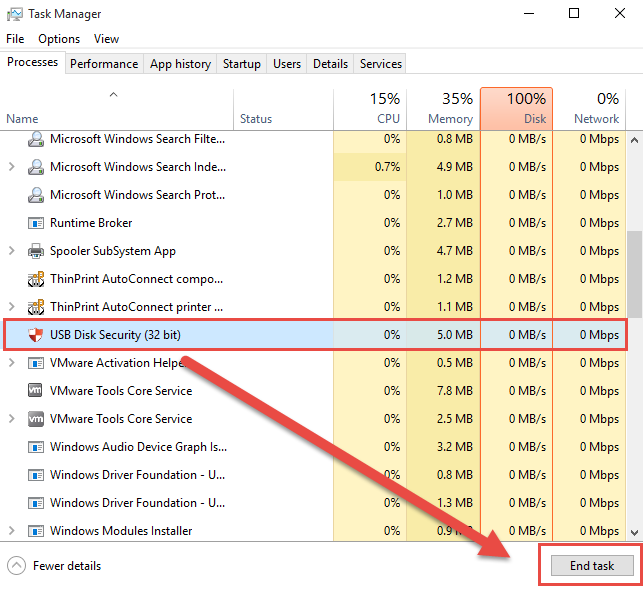
Task: Close the Task Manager window
Action: 620,14
